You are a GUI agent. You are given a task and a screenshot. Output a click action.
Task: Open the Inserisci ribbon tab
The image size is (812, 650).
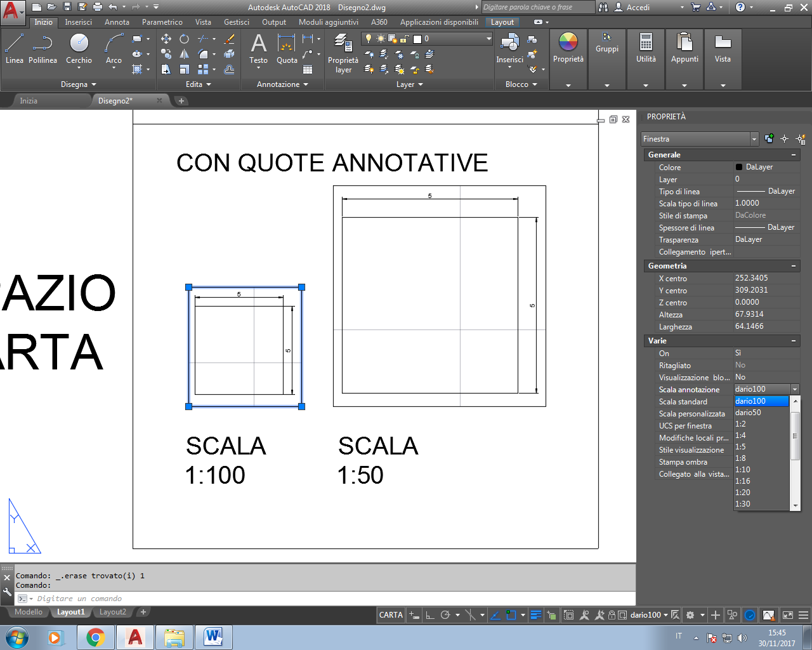pyautogui.click(x=78, y=22)
